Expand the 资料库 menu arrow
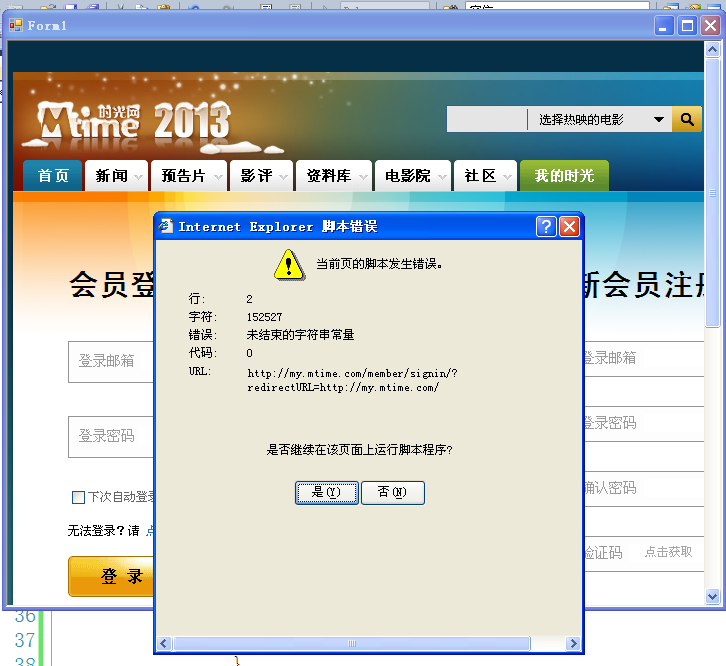This screenshot has width=726, height=666. pyautogui.click(x=362, y=177)
